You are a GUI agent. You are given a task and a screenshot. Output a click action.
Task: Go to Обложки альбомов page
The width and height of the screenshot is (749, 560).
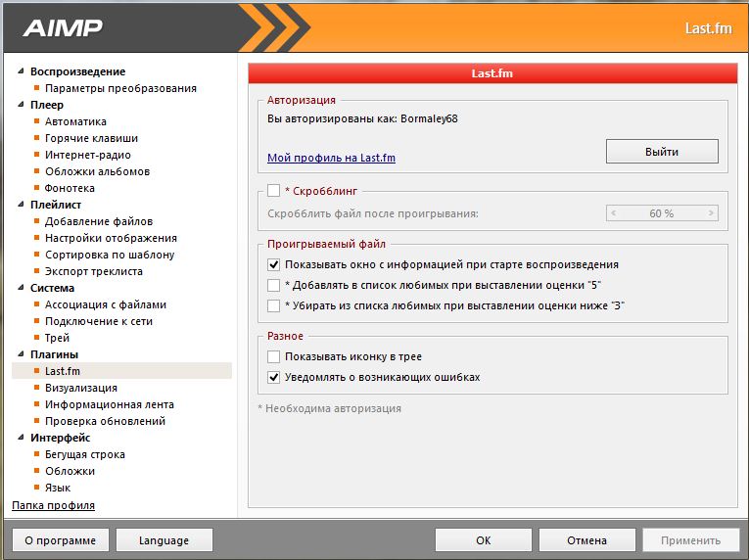[98, 171]
